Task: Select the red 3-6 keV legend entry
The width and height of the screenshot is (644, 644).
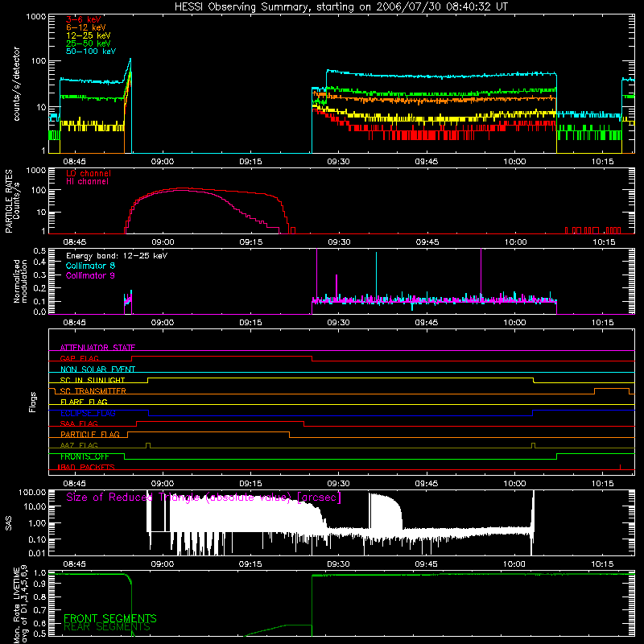Action: tap(83, 19)
